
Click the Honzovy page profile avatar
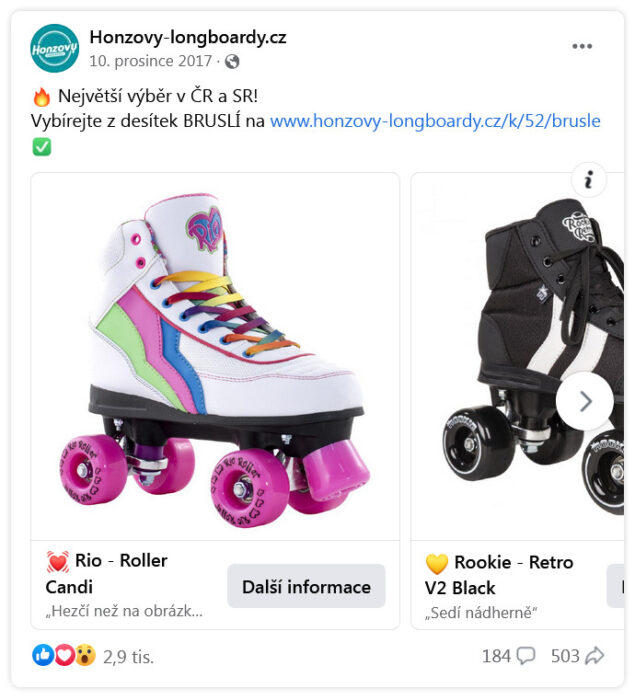[x=54, y=48]
